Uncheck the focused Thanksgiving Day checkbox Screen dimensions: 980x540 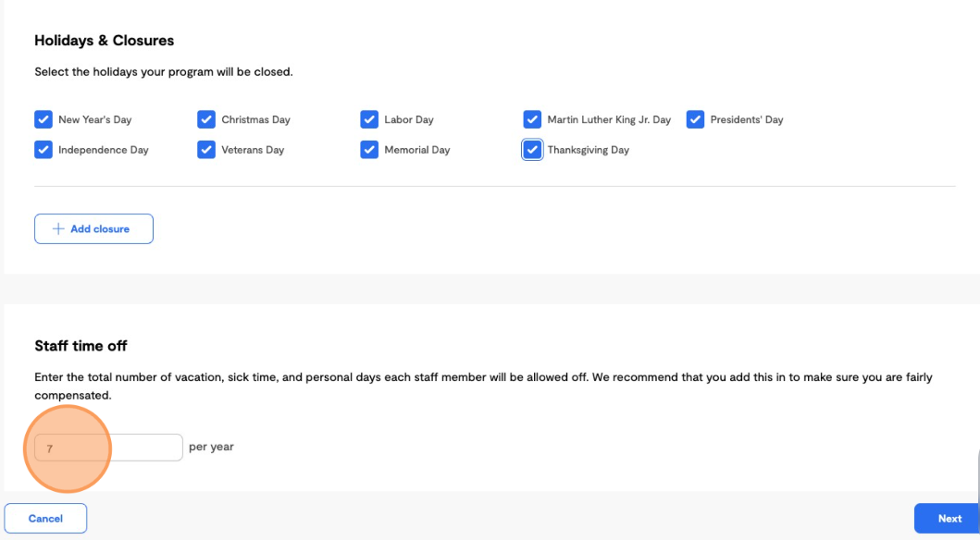pyautogui.click(x=532, y=150)
